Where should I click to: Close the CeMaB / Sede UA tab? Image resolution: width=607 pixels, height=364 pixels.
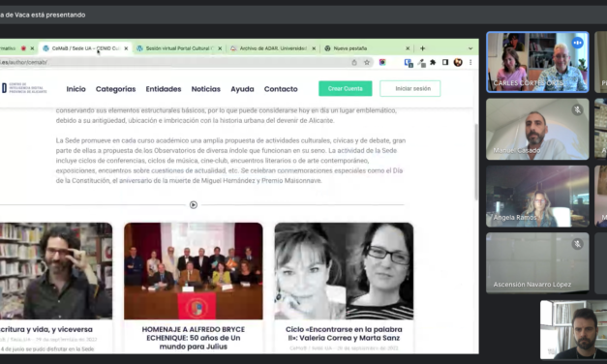pyautogui.click(x=126, y=48)
